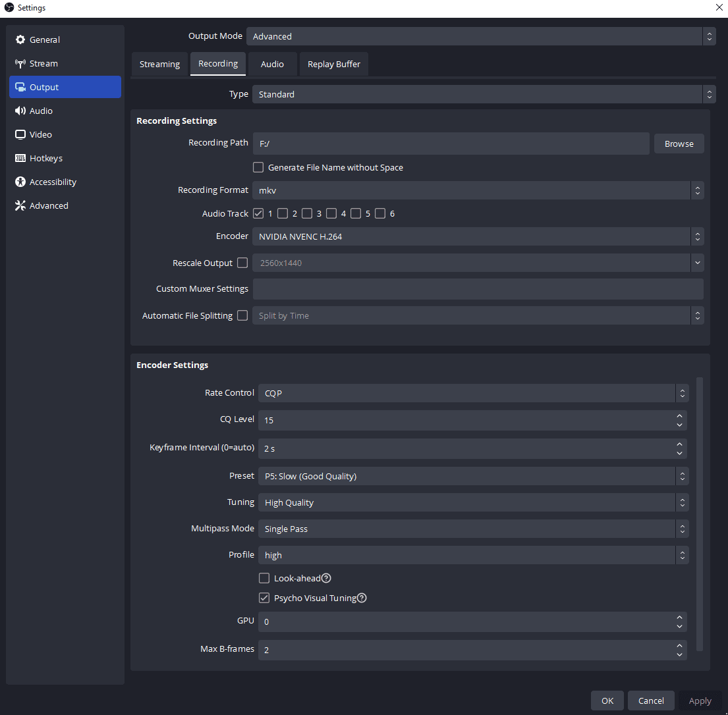
Task: Open the Multipass Mode dropdown
Action: (474, 529)
